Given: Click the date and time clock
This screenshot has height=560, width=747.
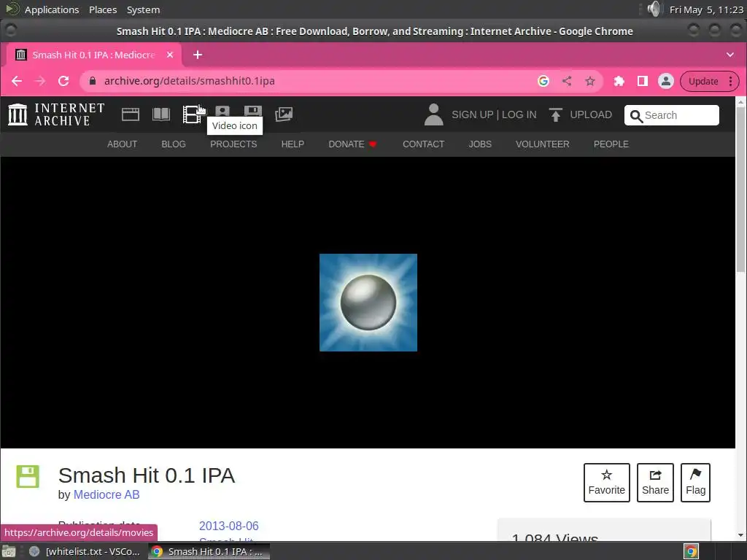Looking at the screenshot, I should [x=706, y=9].
